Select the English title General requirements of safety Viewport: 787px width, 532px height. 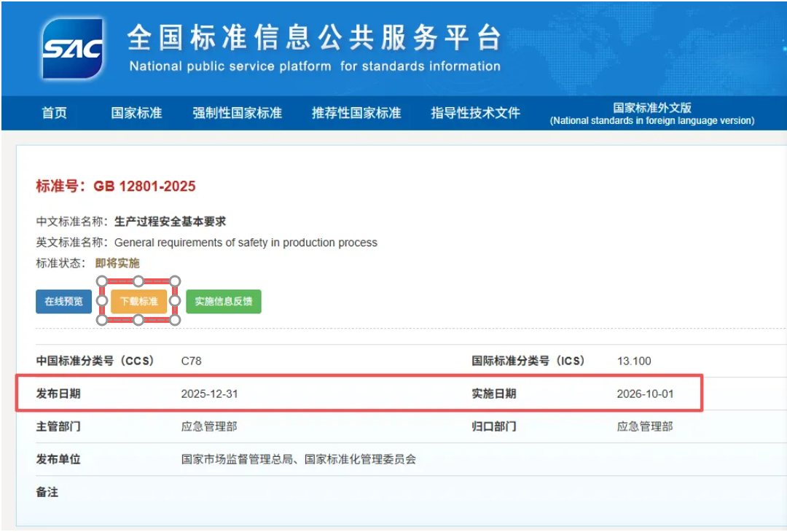click(246, 243)
